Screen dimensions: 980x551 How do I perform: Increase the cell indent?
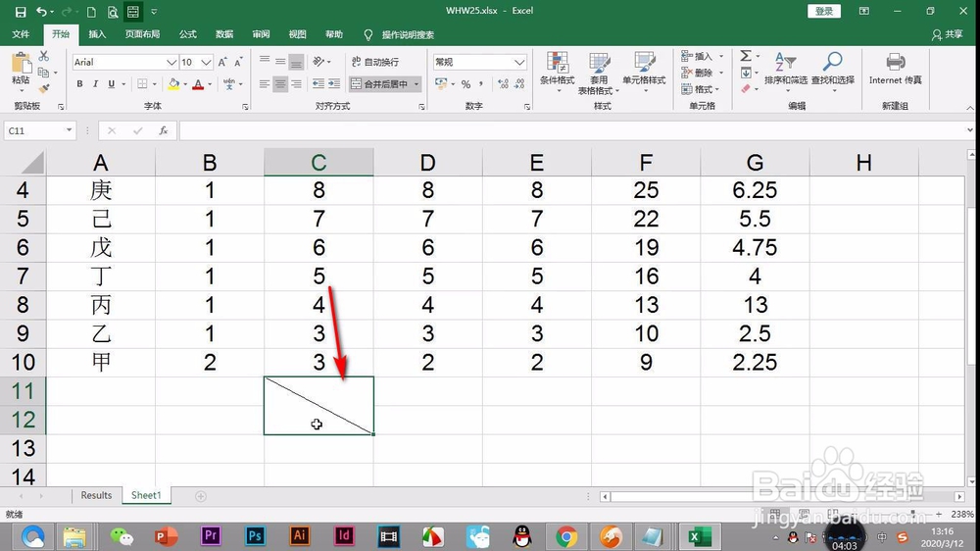(x=334, y=83)
